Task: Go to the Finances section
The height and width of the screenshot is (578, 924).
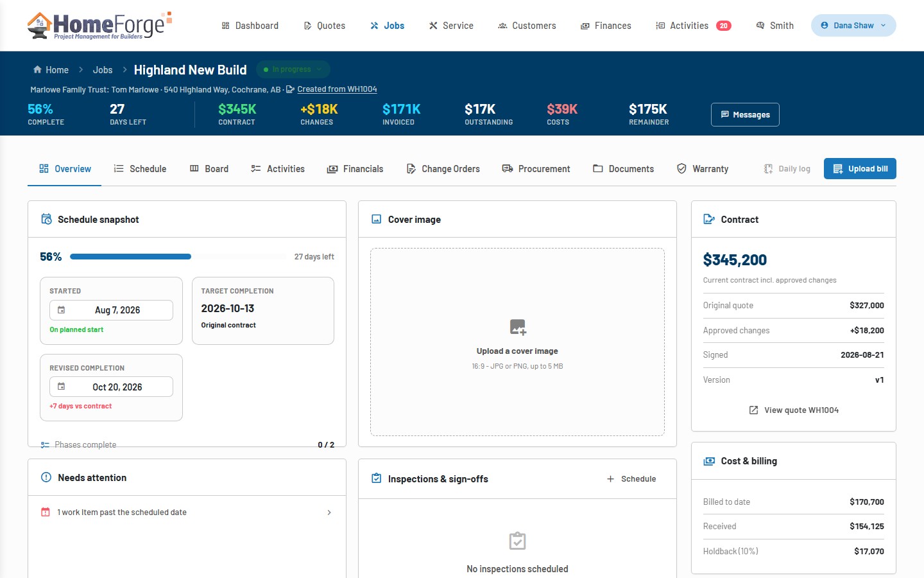Action: point(606,26)
